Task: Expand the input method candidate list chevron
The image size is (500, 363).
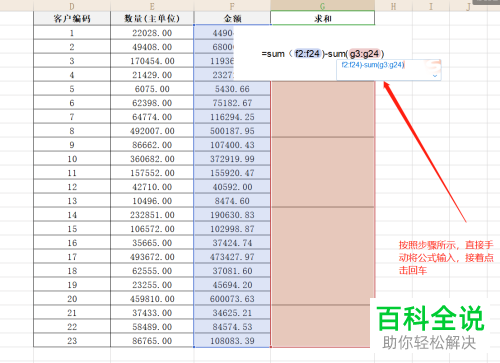Action: (x=435, y=76)
